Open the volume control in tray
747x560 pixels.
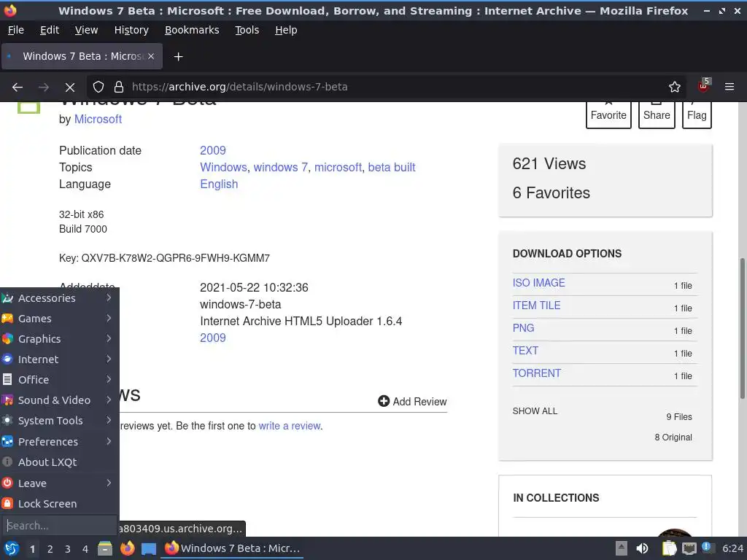click(642, 548)
